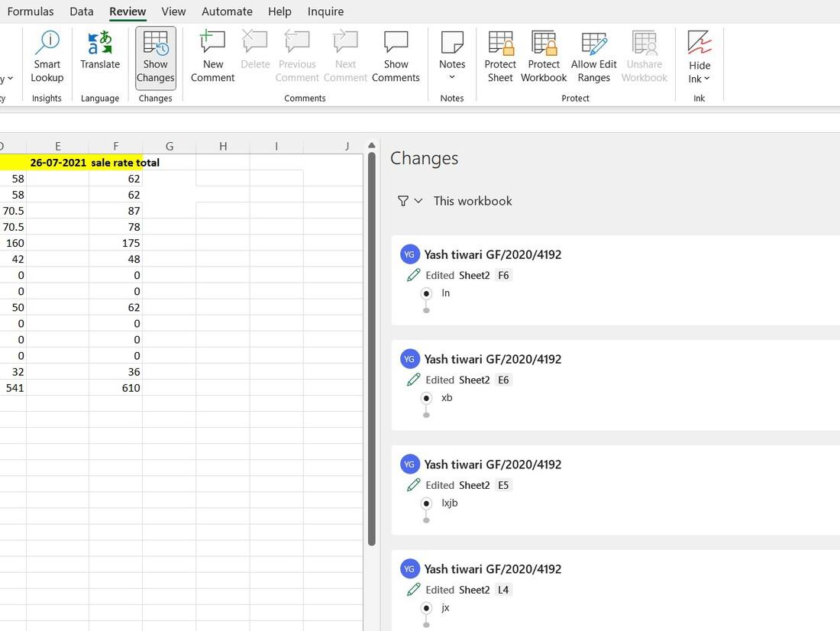Viewport: 840px width, 631px height.
Task: Select column F header
Action: tap(116, 147)
